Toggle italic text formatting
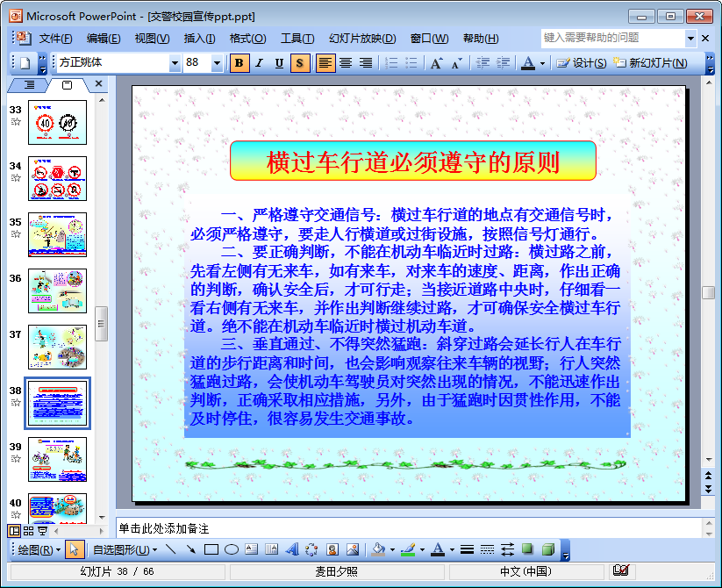Image resolution: width=722 pixels, height=588 pixels. [x=259, y=62]
